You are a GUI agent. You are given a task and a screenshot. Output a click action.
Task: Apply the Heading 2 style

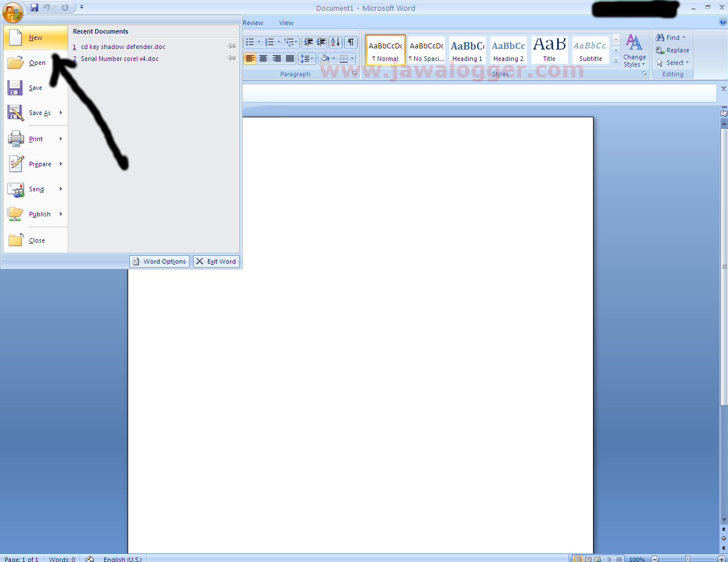click(509, 51)
